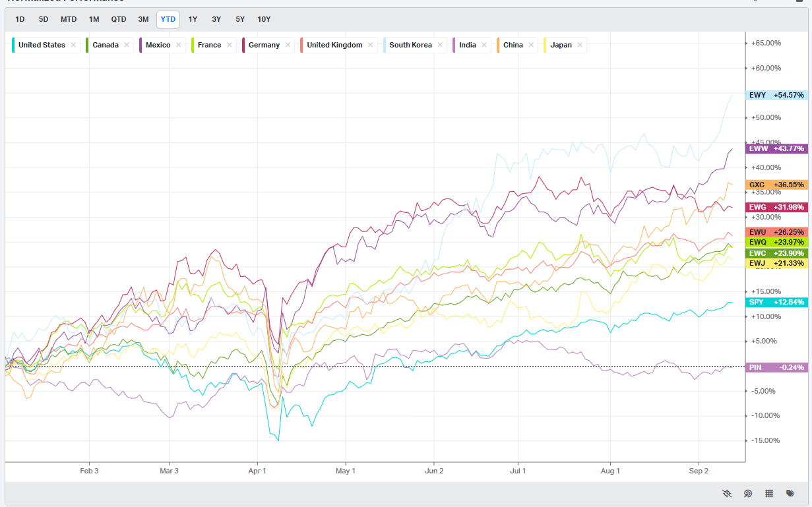Switch to MTD time range
812x507 pixels.
pos(69,19)
